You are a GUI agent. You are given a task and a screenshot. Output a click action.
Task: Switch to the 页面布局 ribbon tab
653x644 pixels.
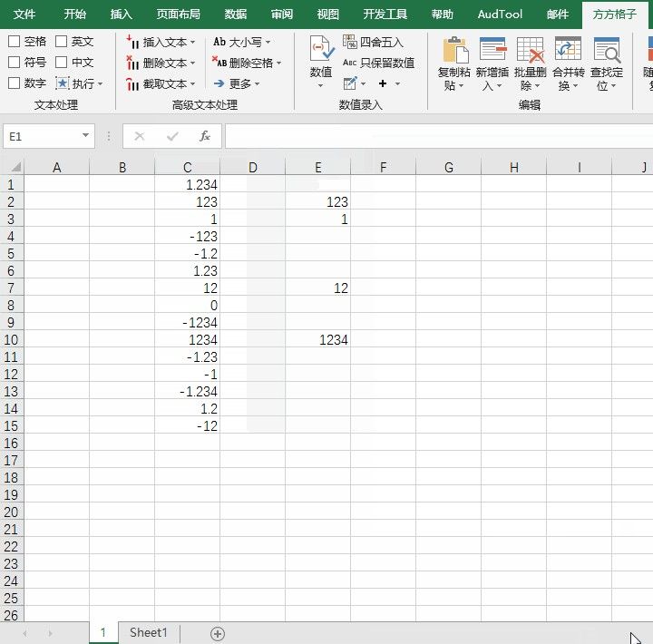(179, 15)
